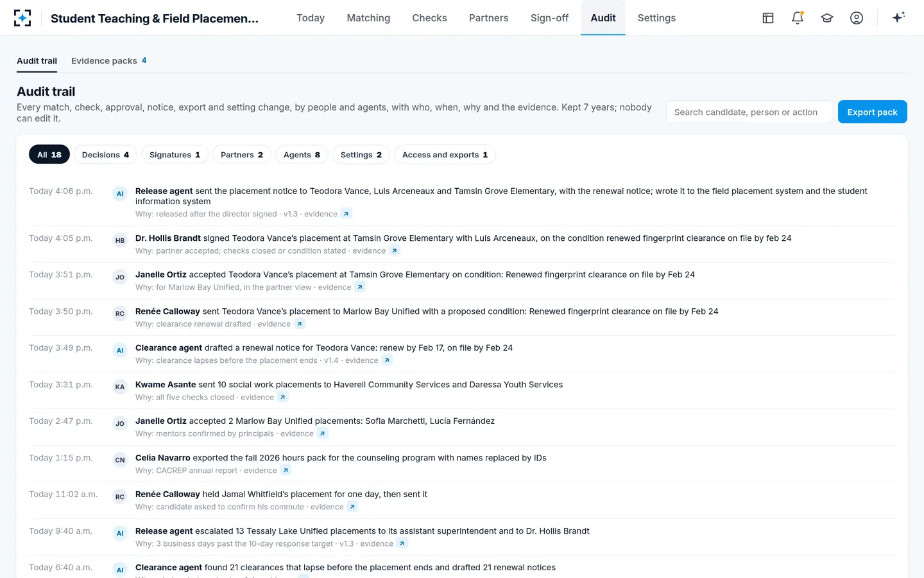Click the Audit tab in top navigation
Viewport: 924px width, 578px height.
(x=603, y=18)
